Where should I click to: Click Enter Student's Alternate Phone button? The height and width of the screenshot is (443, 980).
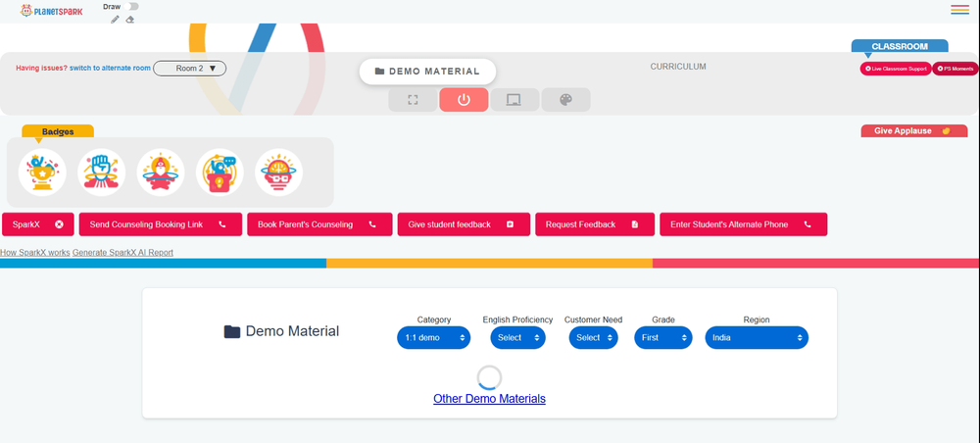coord(744,224)
